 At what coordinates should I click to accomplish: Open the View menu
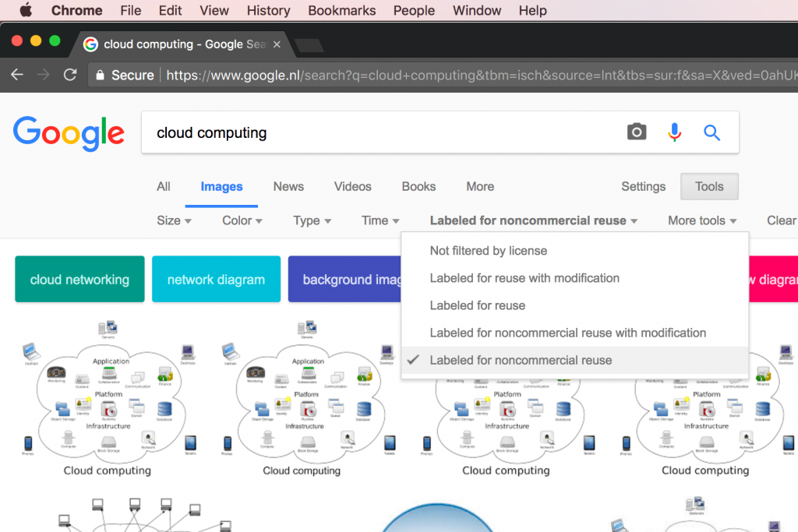(214, 10)
